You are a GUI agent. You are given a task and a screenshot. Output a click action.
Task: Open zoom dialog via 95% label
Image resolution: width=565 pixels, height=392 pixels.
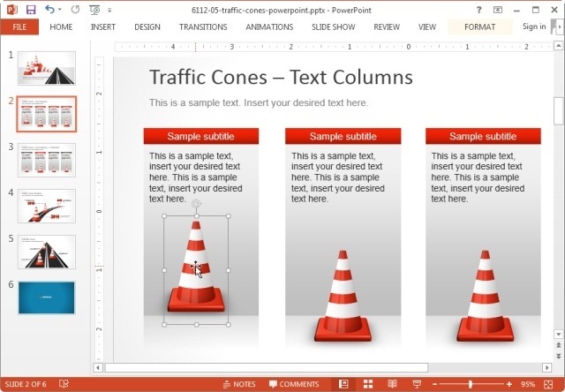pyautogui.click(x=528, y=384)
